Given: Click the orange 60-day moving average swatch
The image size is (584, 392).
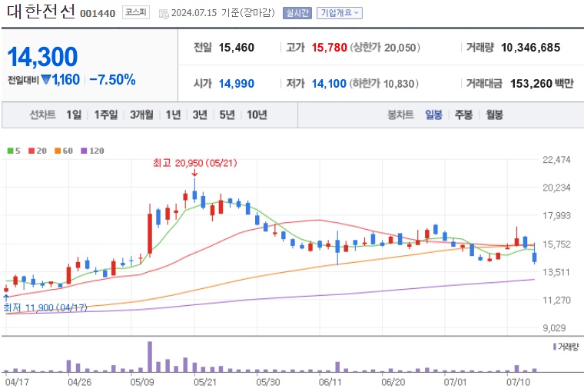Looking at the screenshot, I should coord(58,151).
